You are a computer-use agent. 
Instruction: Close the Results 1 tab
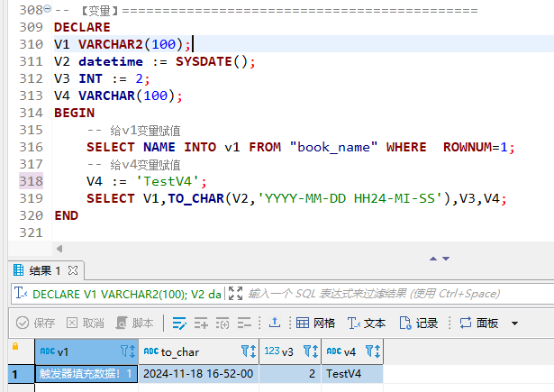click(x=74, y=270)
